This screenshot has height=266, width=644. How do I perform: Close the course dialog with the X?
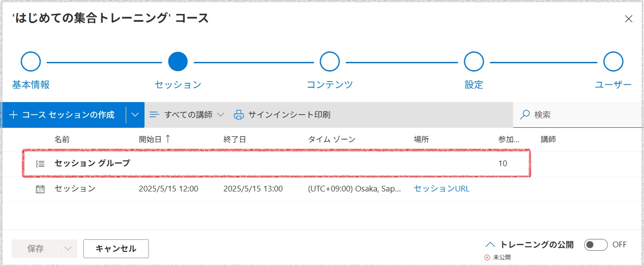tap(628, 19)
